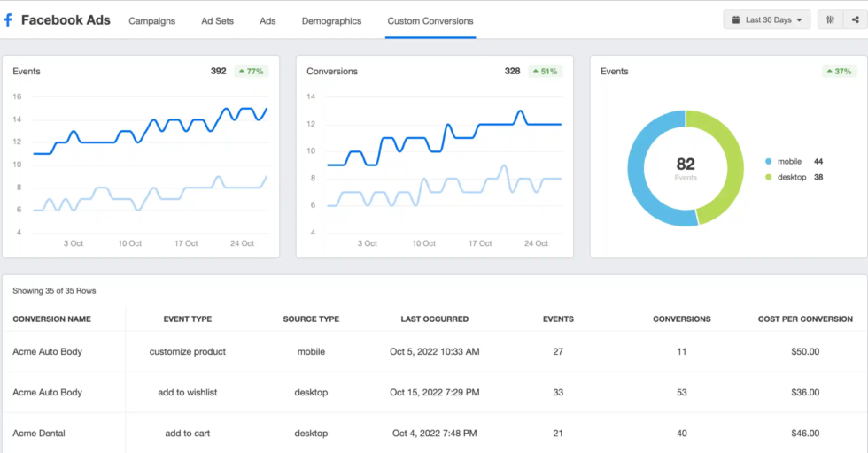Click Oct 4, 2022 7:48 PM cell

point(435,434)
